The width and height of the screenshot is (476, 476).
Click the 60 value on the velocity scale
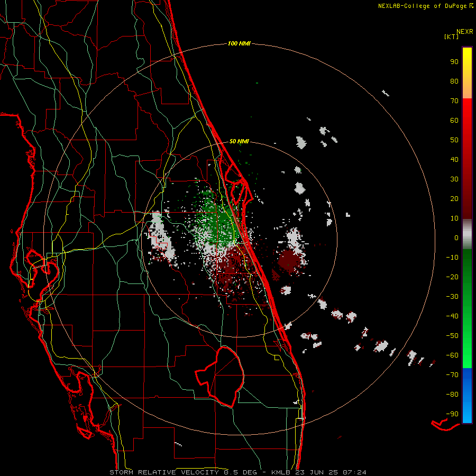click(x=454, y=120)
